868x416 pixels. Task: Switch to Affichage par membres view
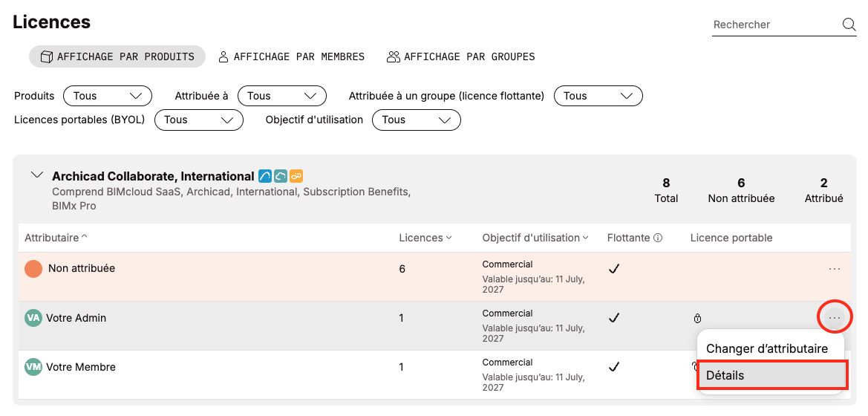[x=291, y=56]
